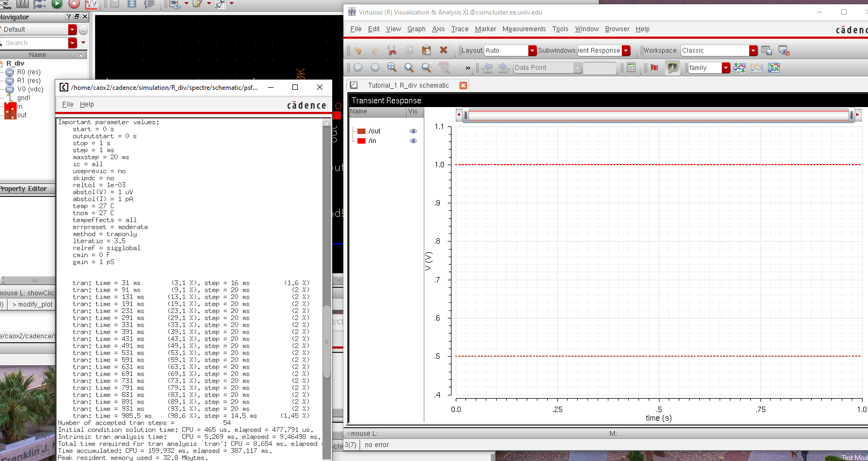This screenshot has width=868, height=461.
Task: Click the script list icon in schematic toolbar
Action: (x=149, y=4)
